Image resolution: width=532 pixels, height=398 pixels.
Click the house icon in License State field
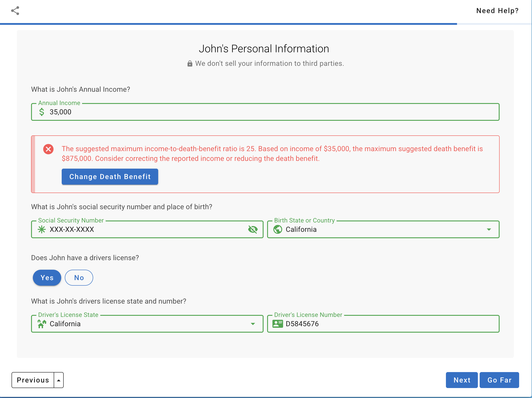coord(42,324)
